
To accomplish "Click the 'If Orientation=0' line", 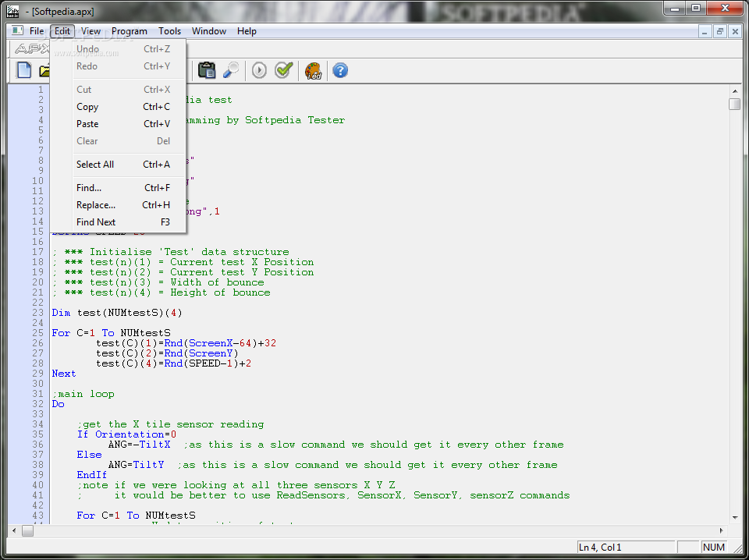I will [126, 434].
